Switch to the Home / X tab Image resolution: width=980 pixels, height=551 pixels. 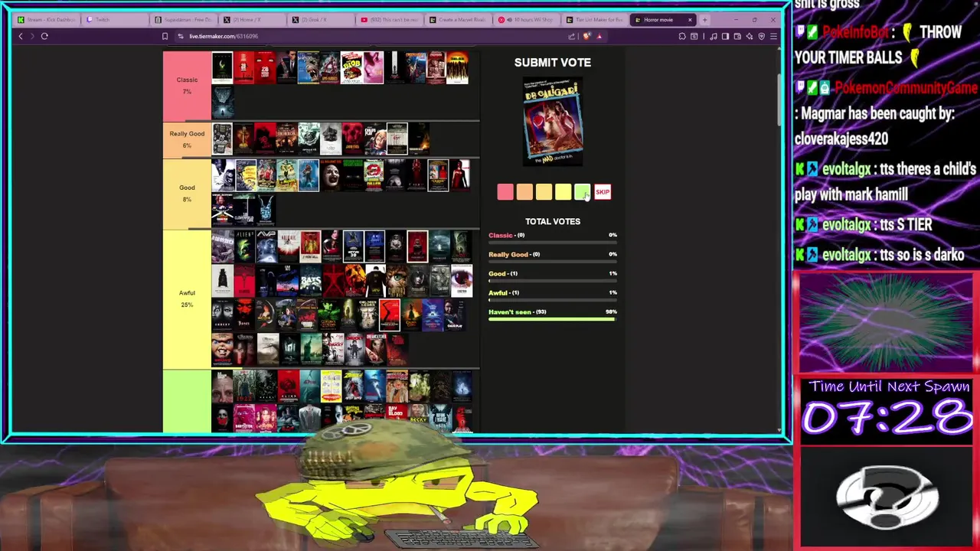(252, 20)
